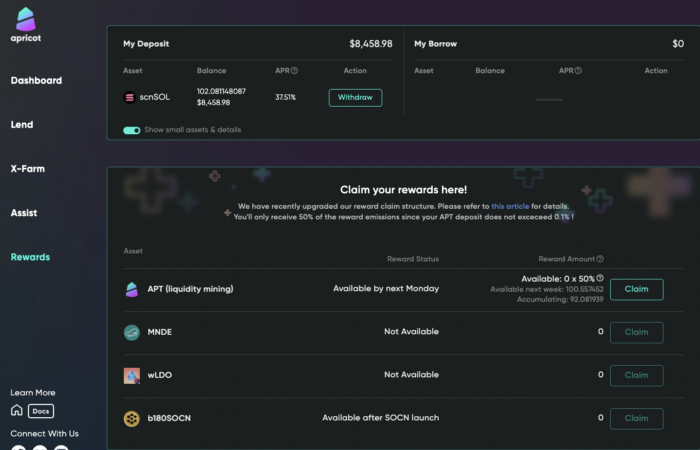The image size is (700, 450).
Task: Click the APR info icon in My Borrow
Action: coord(578,71)
